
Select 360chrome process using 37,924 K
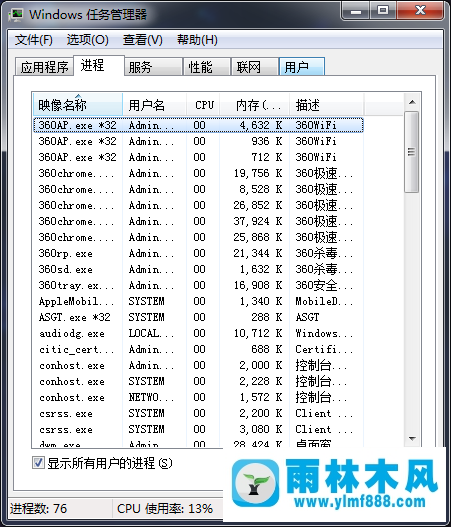(198, 221)
